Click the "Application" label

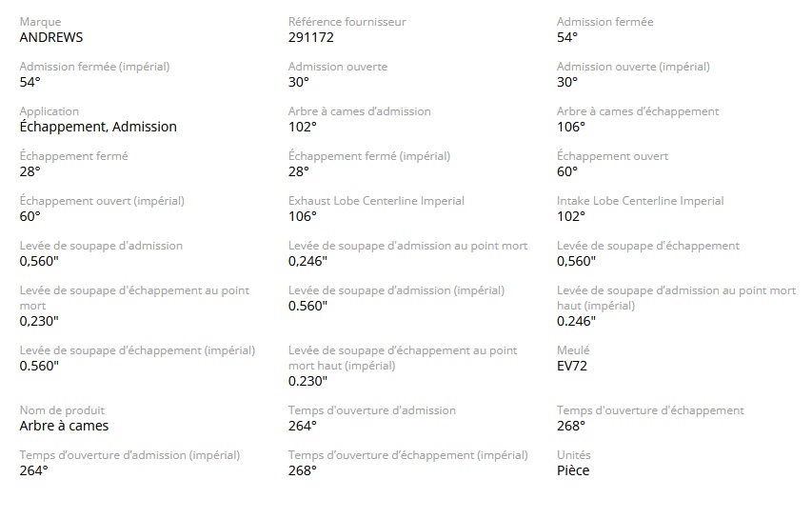pyautogui.click(x=50, y=111)
